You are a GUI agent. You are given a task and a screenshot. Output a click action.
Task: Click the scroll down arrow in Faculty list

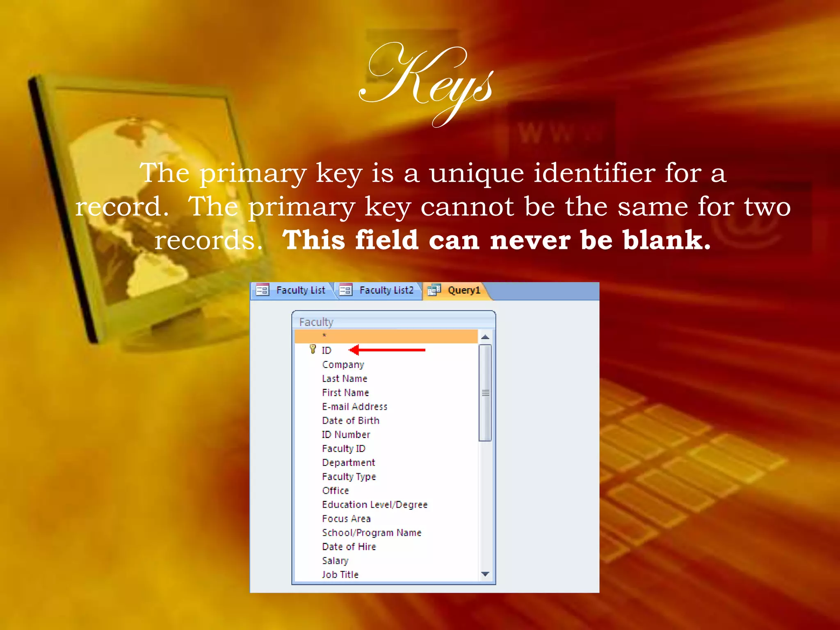tap(485, 574)
